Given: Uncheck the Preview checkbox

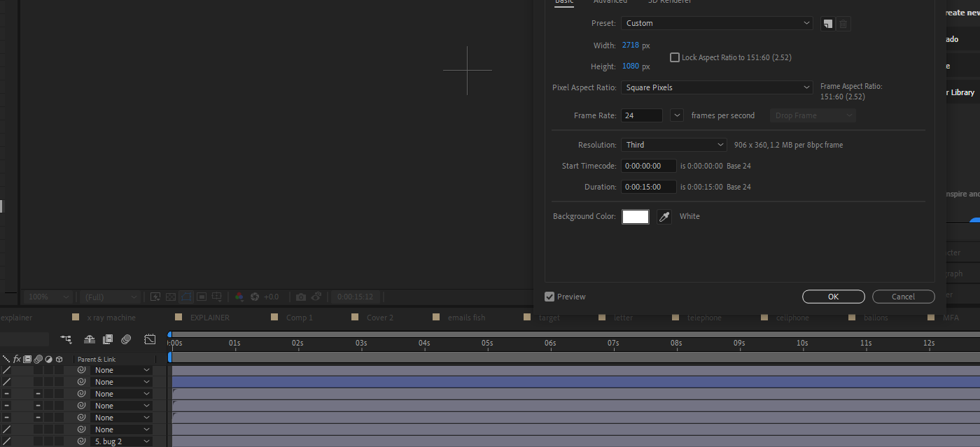Looking at the screenshot, I should (549, 297).
